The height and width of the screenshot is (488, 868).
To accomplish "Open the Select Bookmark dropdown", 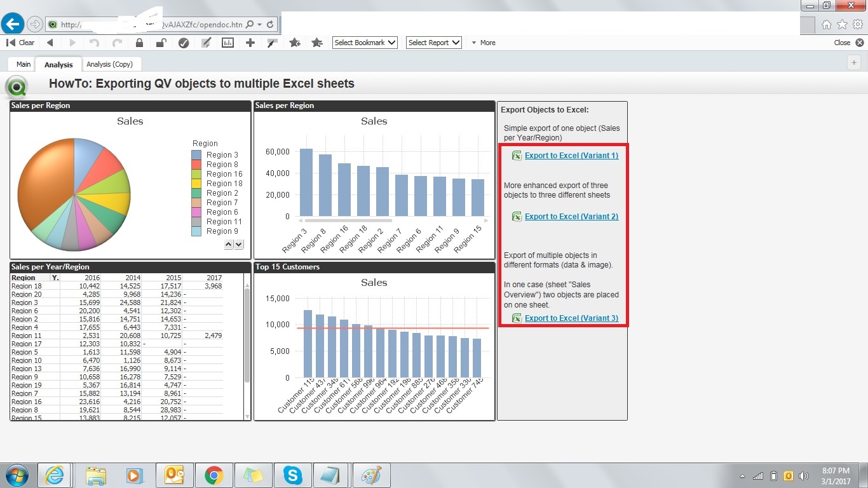I will pos(365,43).
